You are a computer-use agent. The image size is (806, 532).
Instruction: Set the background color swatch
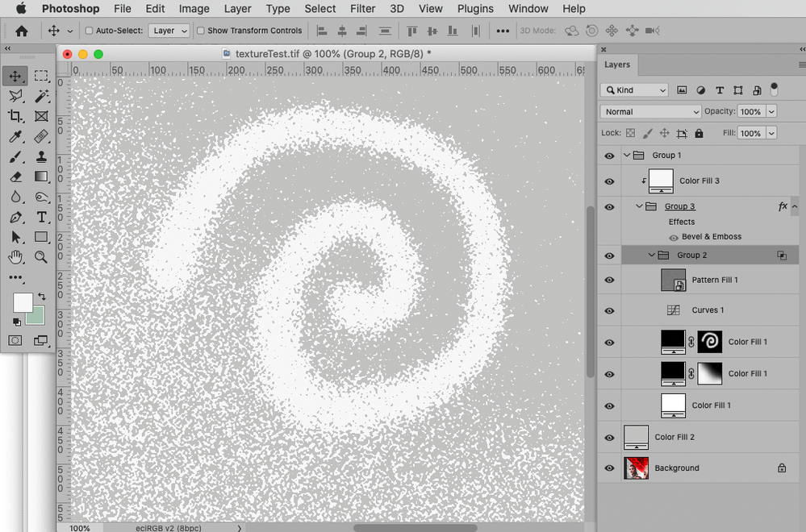click(37, 318)
